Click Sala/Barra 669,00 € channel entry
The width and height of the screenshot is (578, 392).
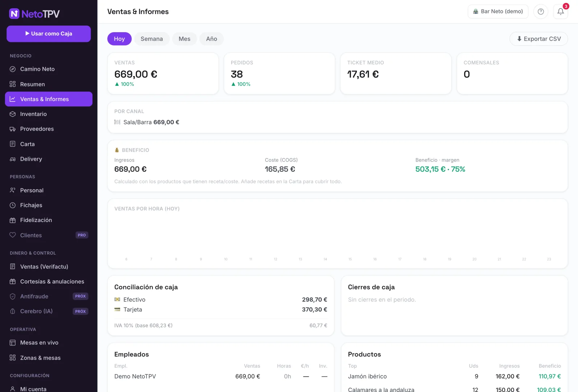click(x=147, y=122)
